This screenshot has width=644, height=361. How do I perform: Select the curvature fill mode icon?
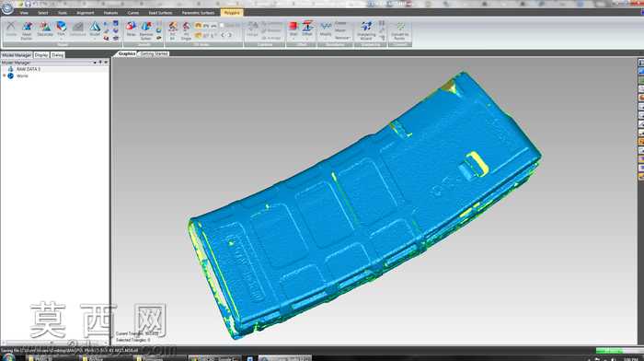[199, 26]
